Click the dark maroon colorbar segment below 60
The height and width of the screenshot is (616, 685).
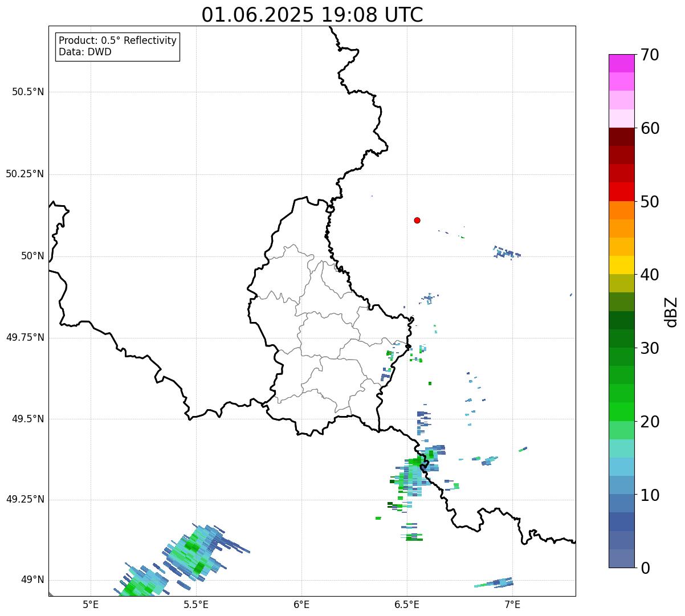(x=621, y=137)
